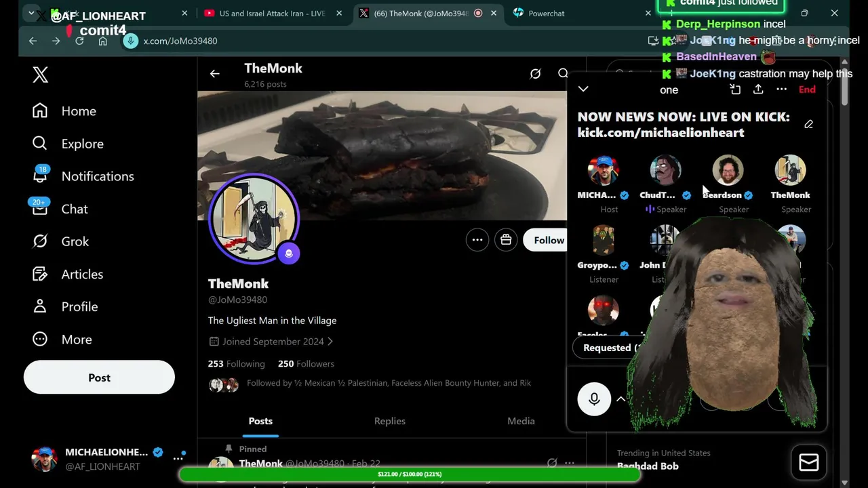The image size is (868, 488).
Task: Go back using profile header arrow
Action: [x=214, y=74]
